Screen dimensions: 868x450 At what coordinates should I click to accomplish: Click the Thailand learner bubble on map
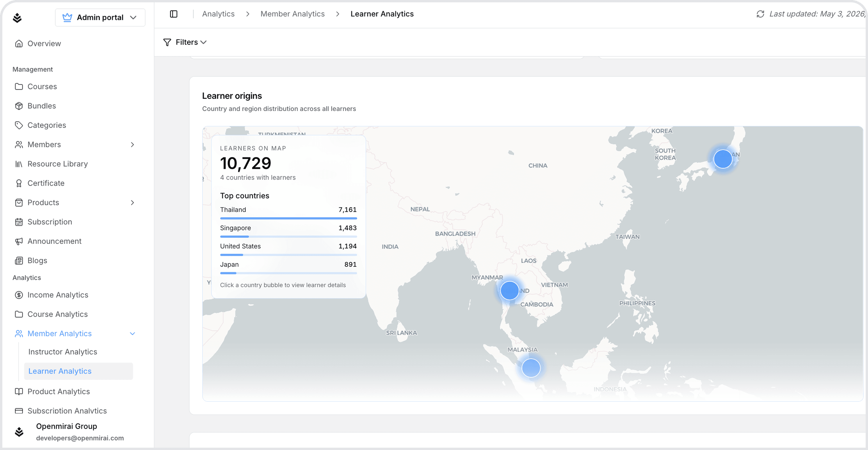point(509,290)
